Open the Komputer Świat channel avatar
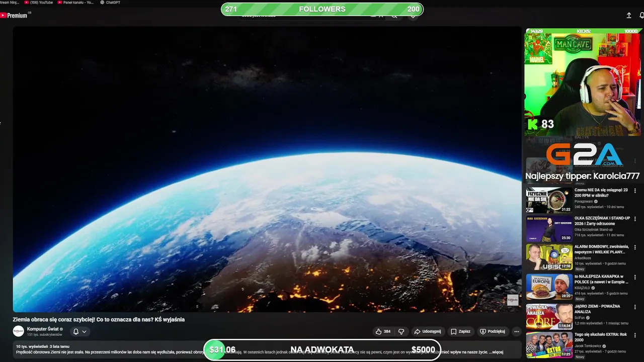The image size is (644, 362). click(18, 331)
